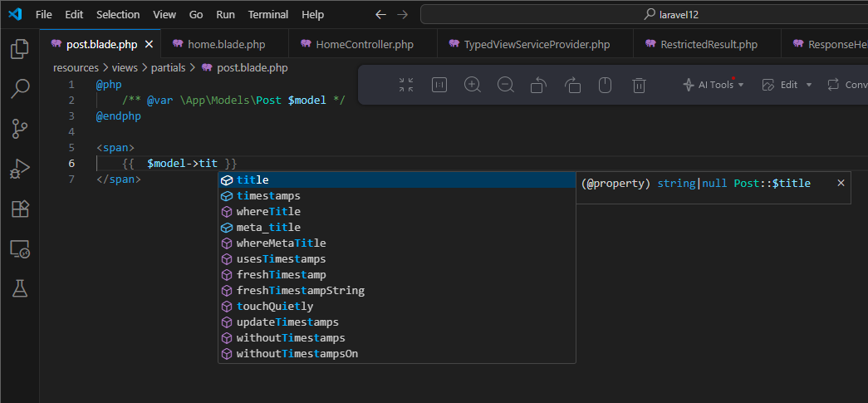
Task: Open the Selection menu
Action: [x=118, y=15]
